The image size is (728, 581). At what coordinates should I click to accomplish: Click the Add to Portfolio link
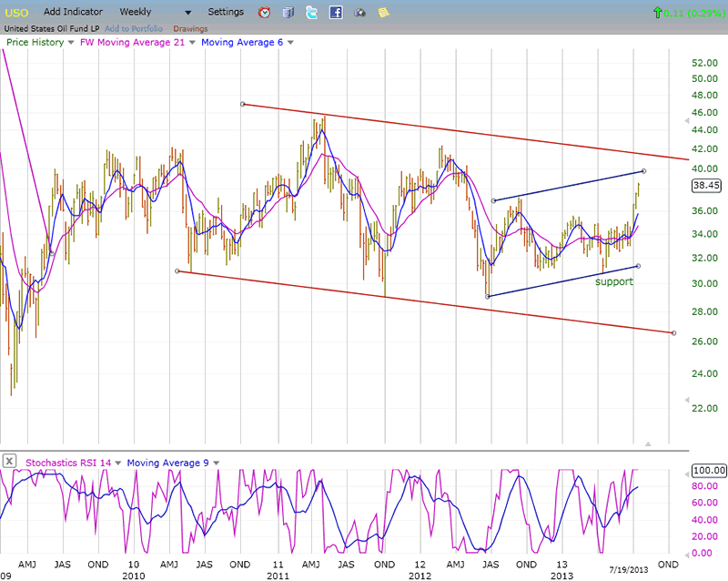pos(135,28)
